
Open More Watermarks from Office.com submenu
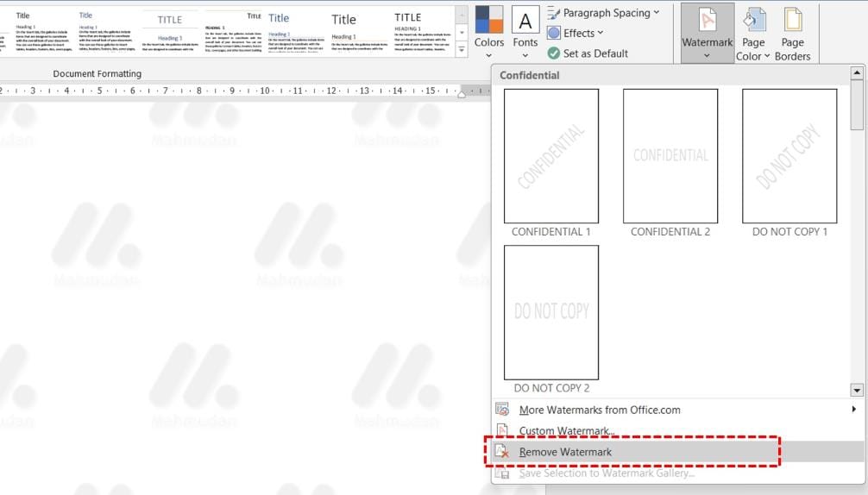[x=600, y=410]
